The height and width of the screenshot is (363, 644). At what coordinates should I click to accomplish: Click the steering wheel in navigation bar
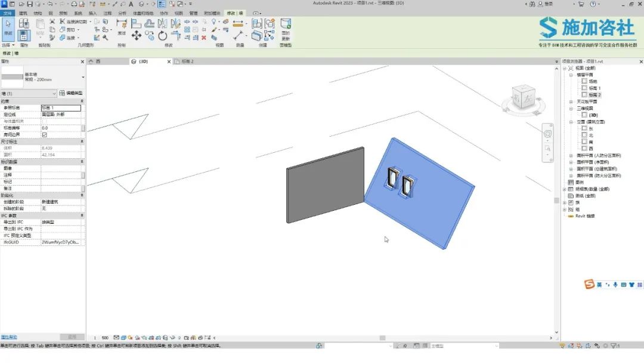point(547,134)
